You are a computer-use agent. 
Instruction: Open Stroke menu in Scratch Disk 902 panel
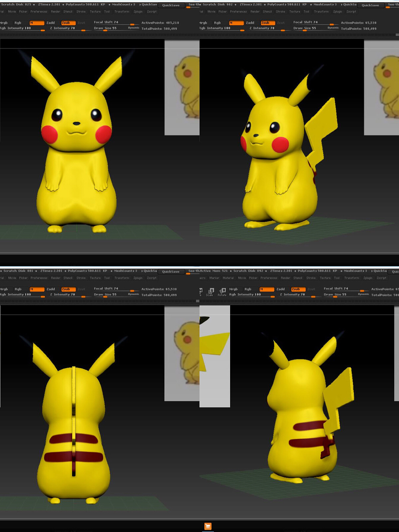[280, 11]
